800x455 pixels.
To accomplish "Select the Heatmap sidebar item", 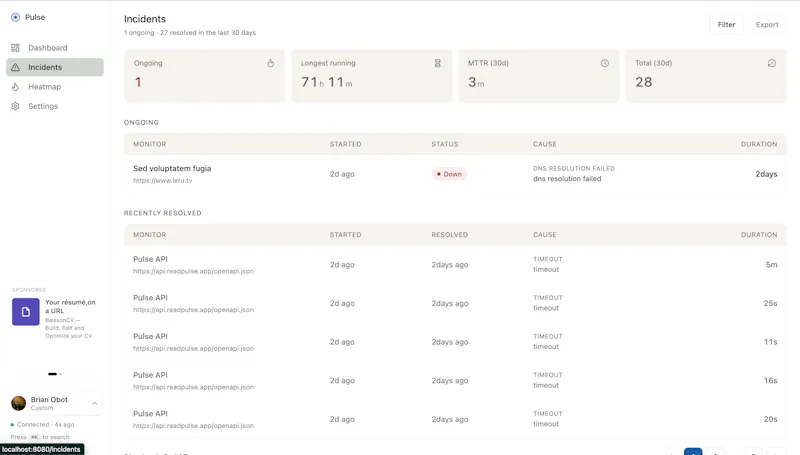I will [x=55, y=87].
